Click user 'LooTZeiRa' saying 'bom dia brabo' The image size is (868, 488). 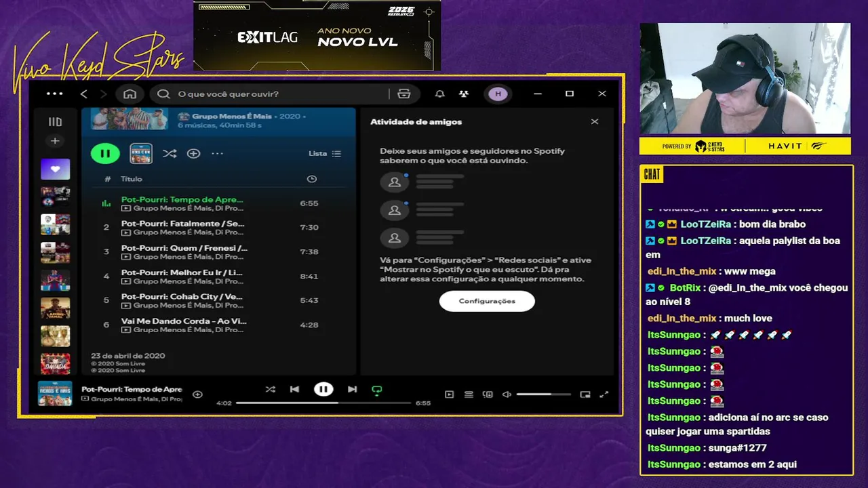[x=706, y=224]
